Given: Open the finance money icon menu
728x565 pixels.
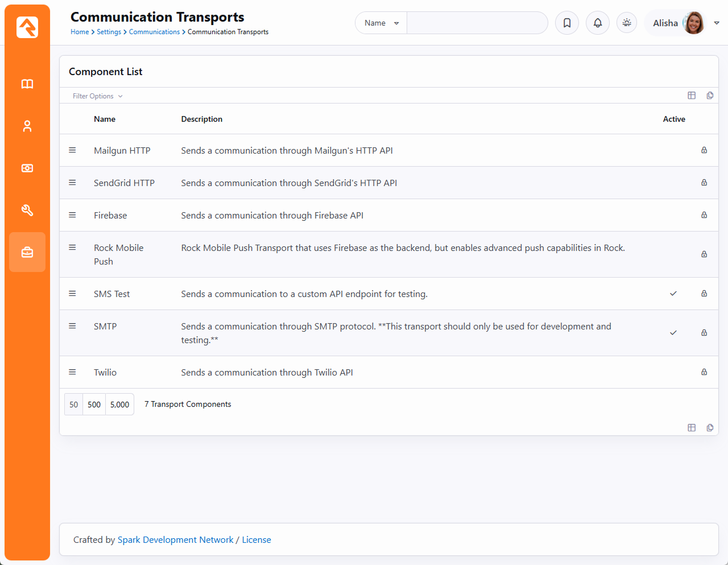Looking at the screenshot, I should click(27, 168).
